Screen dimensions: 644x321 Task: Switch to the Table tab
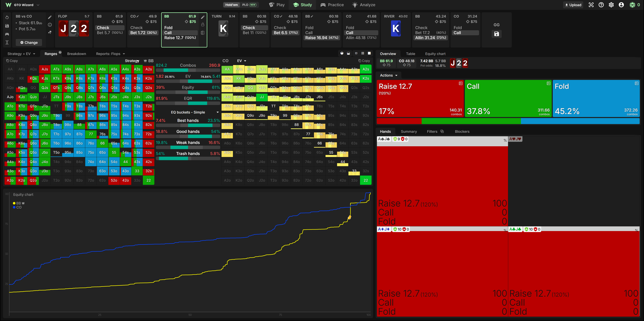click(x=411, y=54)
